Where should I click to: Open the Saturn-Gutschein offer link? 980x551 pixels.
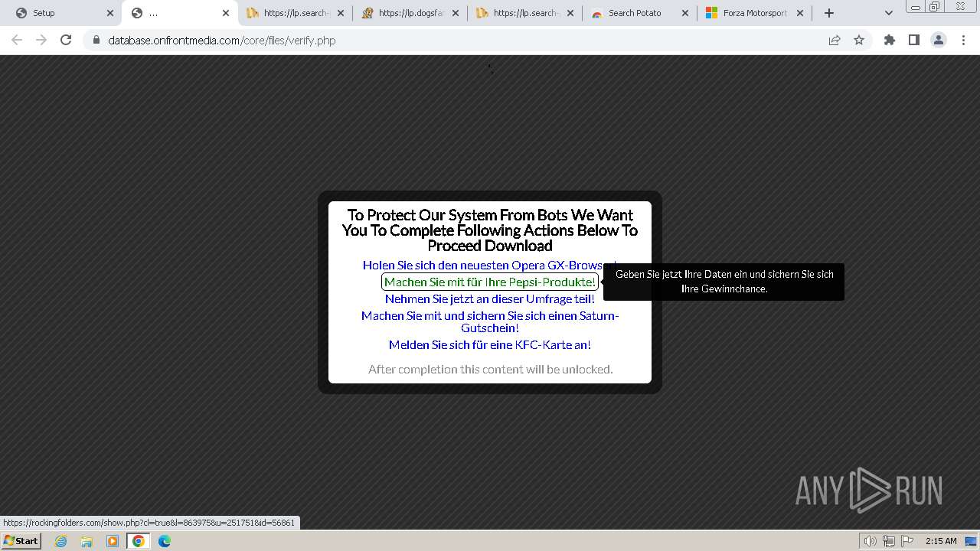[490, 321]
